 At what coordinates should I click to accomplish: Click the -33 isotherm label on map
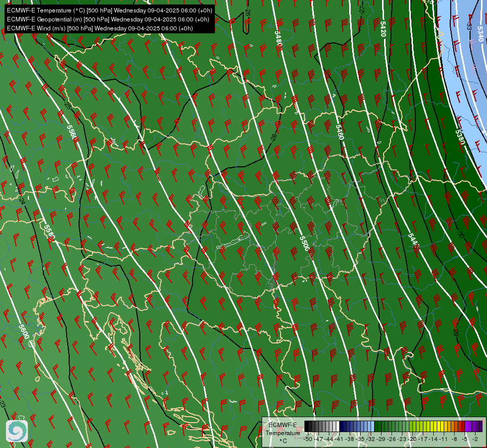(469, 26)
